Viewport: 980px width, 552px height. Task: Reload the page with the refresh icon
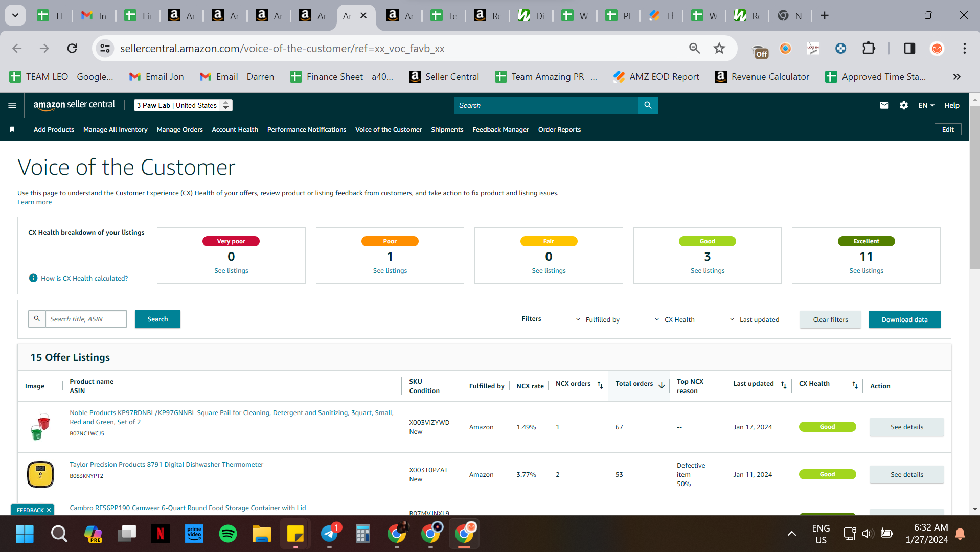(72, 49)
